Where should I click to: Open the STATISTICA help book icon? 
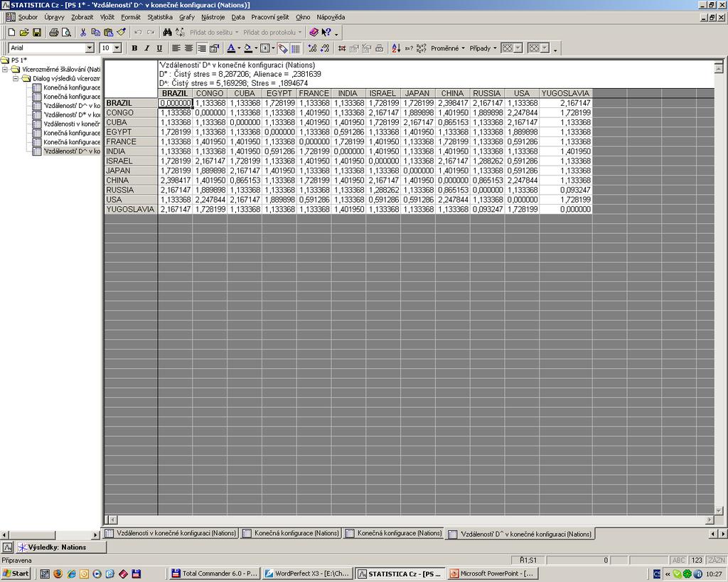(x=314, y=33)
